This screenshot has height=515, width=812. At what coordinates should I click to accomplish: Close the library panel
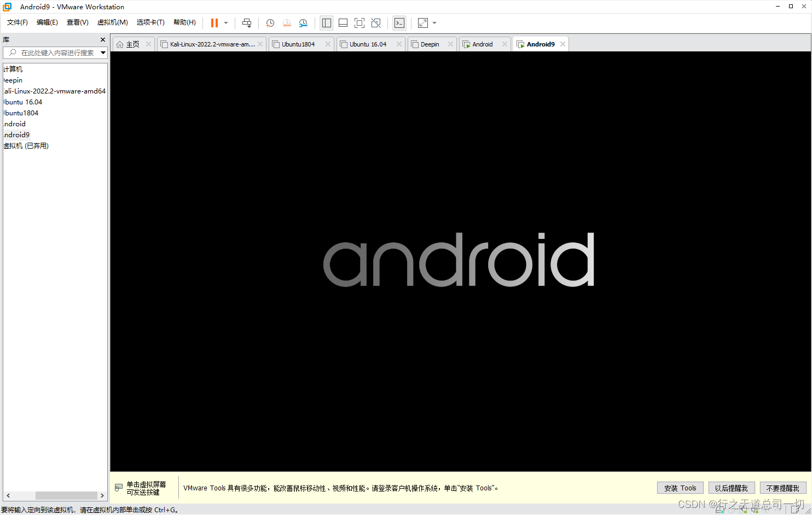[103, 40]
